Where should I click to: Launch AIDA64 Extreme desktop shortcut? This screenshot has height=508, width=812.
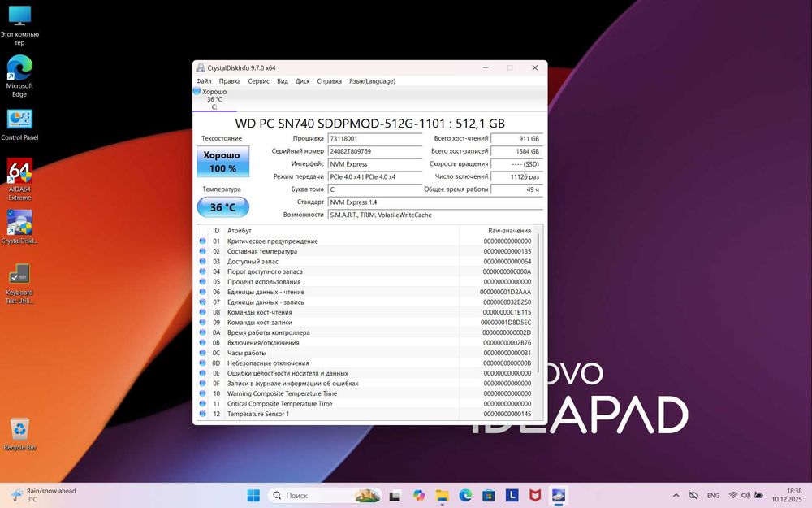(19, 180)
